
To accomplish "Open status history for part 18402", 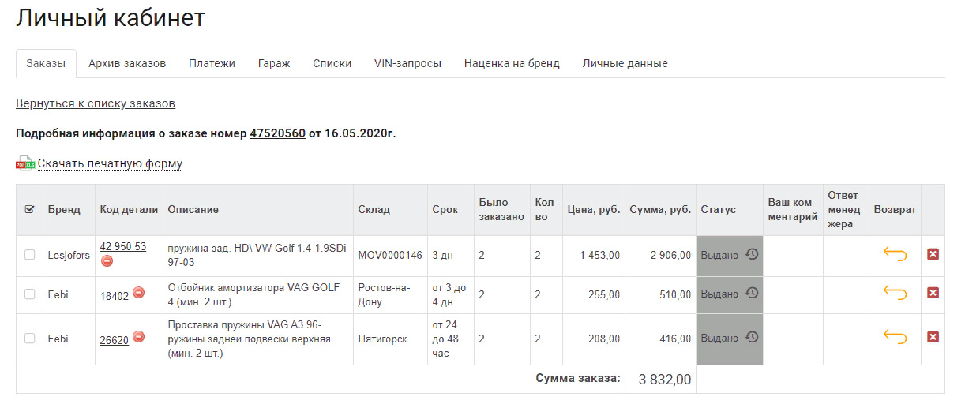I will 752,293.
